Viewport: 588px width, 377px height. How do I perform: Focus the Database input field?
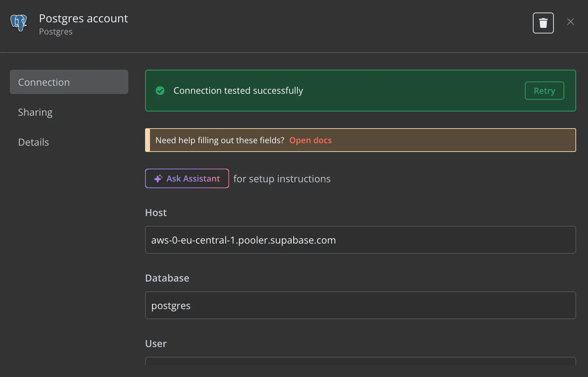coord(360,305)
